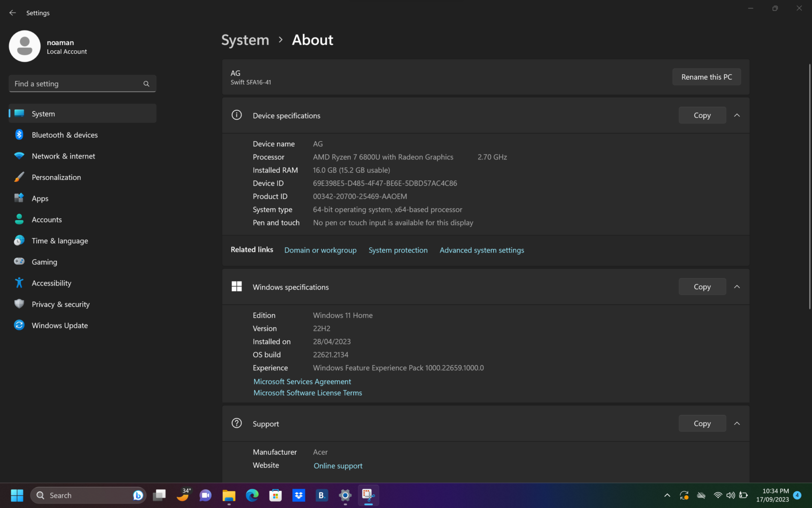Click the Device specifications info icon
The width and height of the screenshot is (812, 508).
236,115
